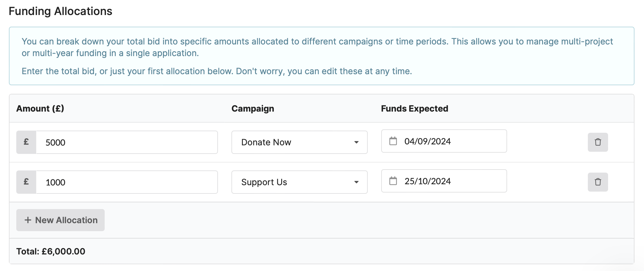
Task: Click calendar icon beside 25/10/2024 date
Action: pyautogui.click(x=393, y=181)
